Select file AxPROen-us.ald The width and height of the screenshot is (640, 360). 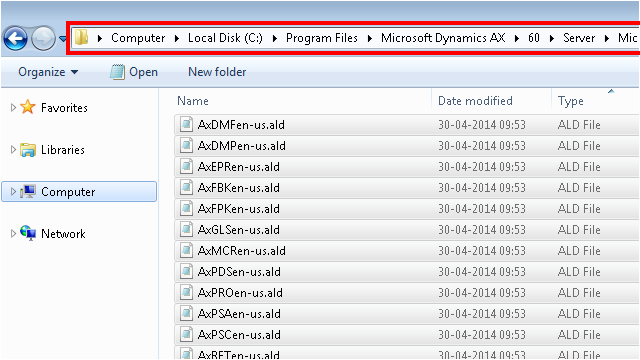click(240, 293)
